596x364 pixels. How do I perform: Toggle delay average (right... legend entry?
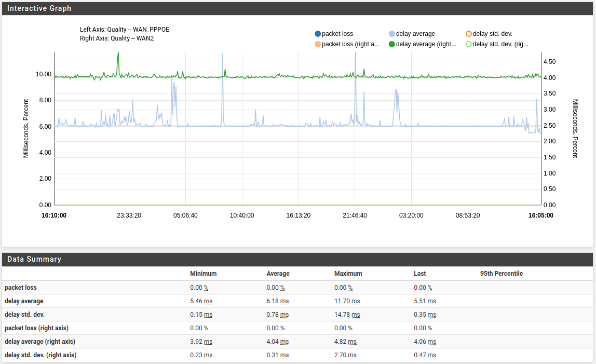coord(423,44)
